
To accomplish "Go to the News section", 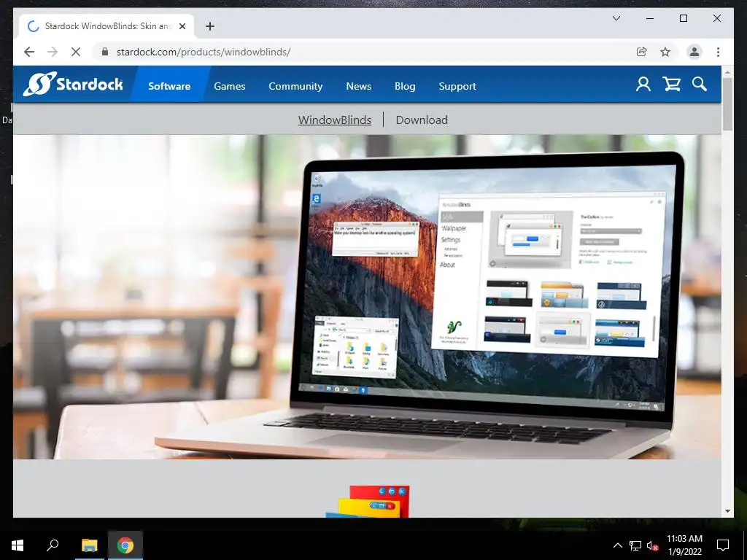I will pyautogui.click(x=359, y=86).
